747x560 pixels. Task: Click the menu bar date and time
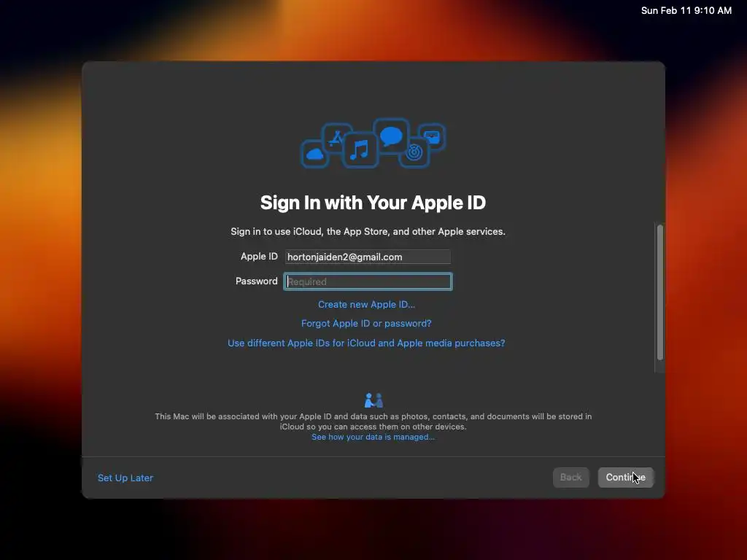click(686, 10)
